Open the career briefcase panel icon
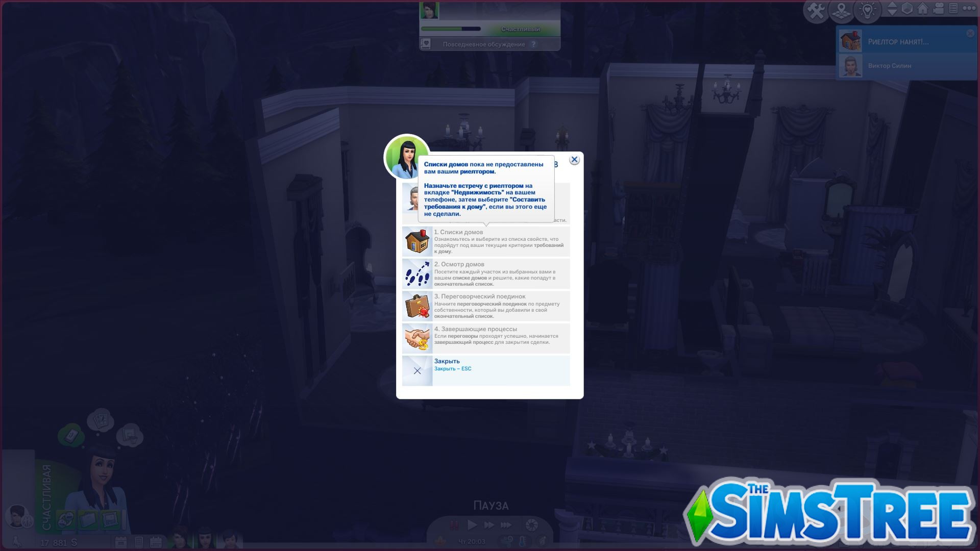This screenshot has width=980, height=551. point(87,519)
